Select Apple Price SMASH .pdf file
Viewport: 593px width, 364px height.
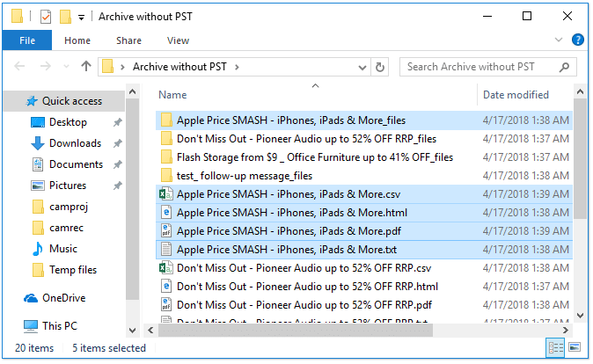click(x=364, y=231)
